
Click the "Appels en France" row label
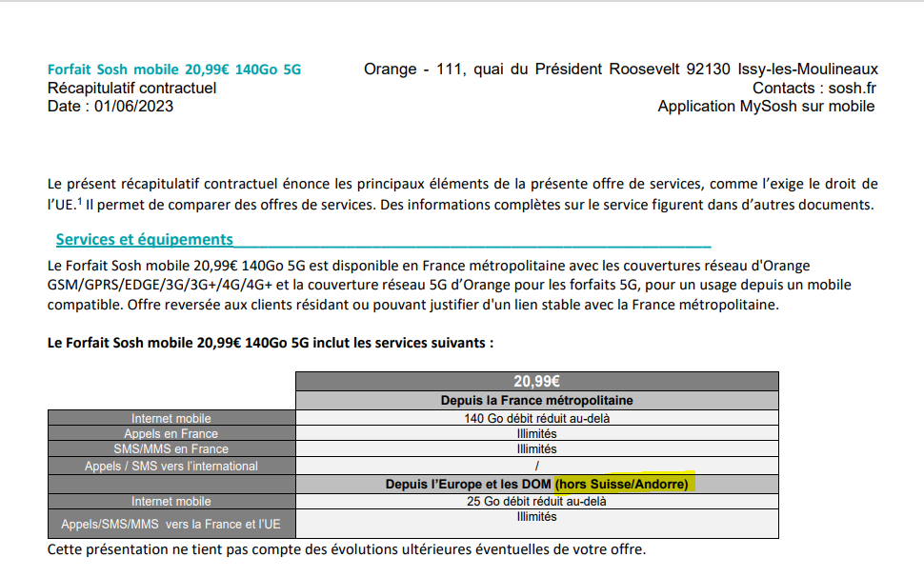171,433
